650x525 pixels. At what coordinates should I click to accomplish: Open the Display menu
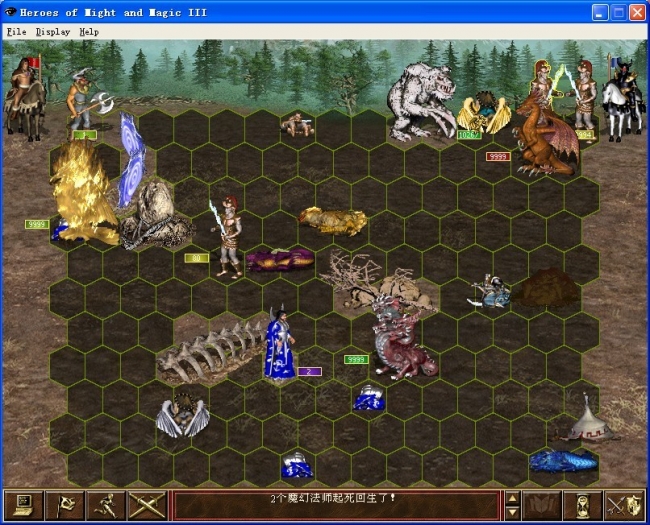point(53,32)
